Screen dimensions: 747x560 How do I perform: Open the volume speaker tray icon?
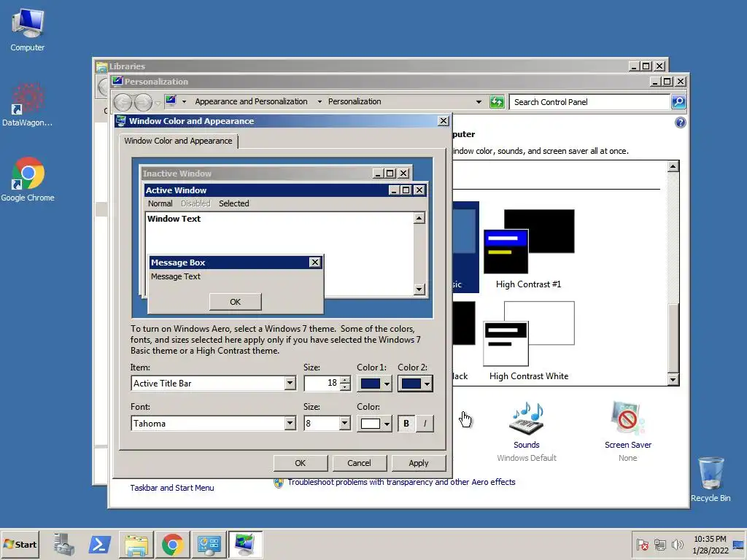click(677, 544)
